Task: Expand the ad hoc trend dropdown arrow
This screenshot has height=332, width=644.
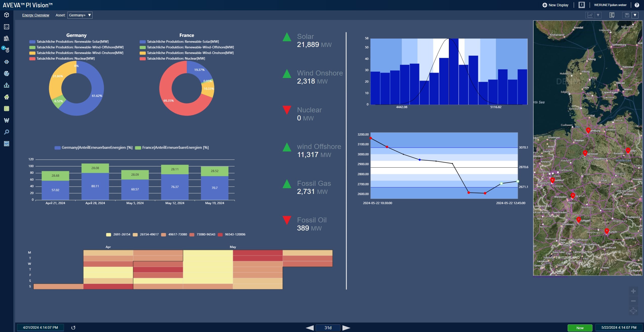Action: click(x=598, y=15)
